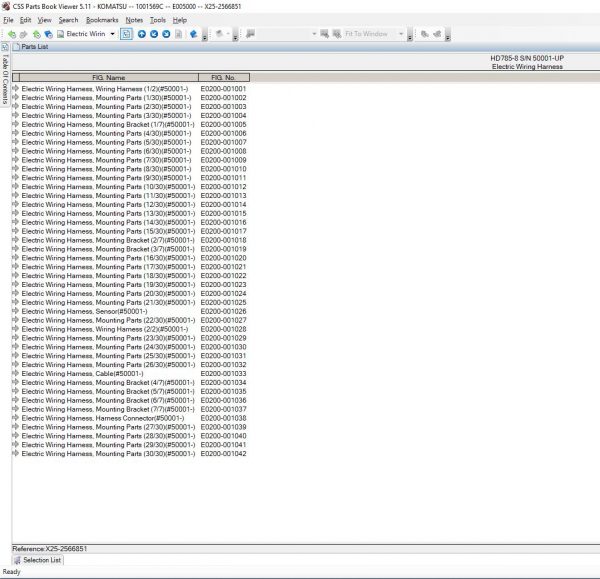The image size is (600, 579).
Task: Open the Bookmarks menu
Action: (102, 20)
